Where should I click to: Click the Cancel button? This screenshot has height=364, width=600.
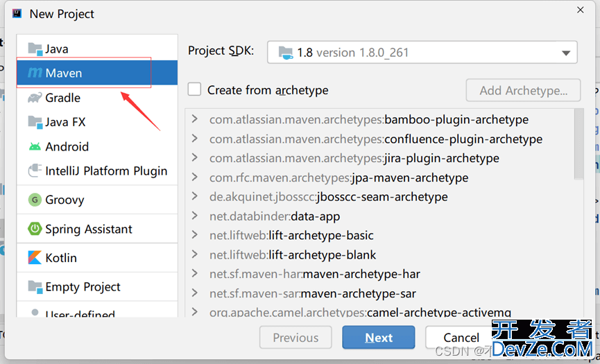[x=461, y=337]
